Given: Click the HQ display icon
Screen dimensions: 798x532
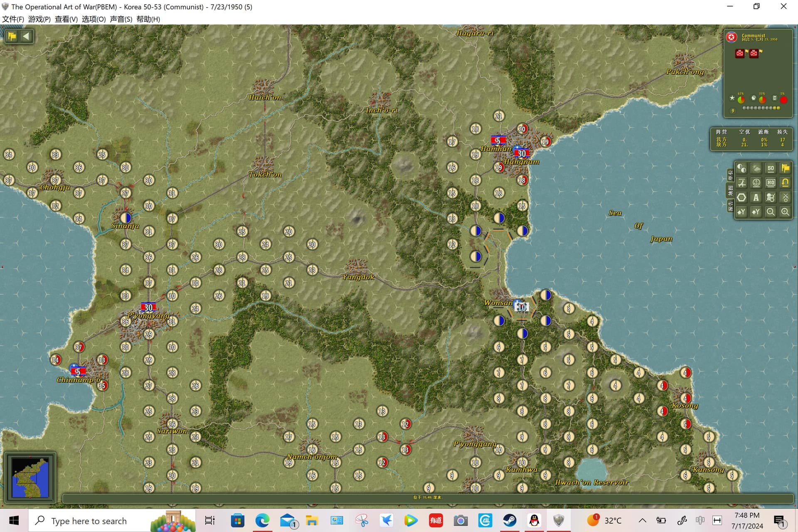Looking at the screenshot, I should [x=771, y=183].
